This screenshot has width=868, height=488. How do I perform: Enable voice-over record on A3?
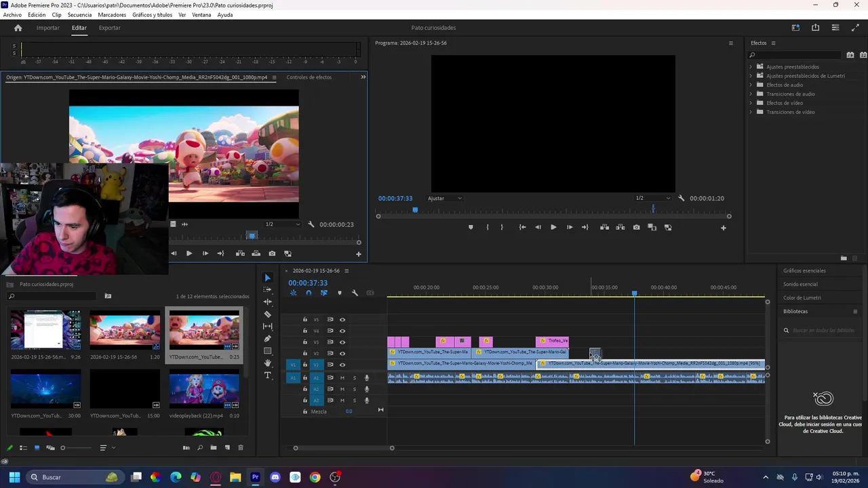coord(367,401)
